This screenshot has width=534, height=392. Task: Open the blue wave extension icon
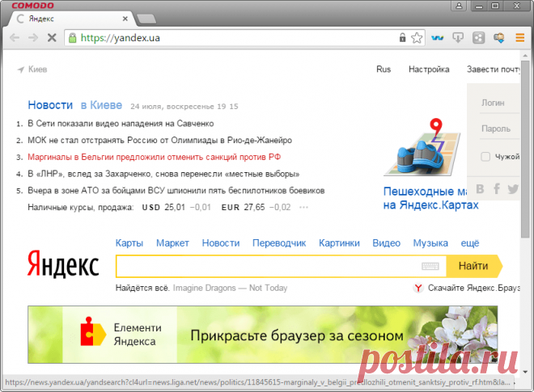coord(437,38)
